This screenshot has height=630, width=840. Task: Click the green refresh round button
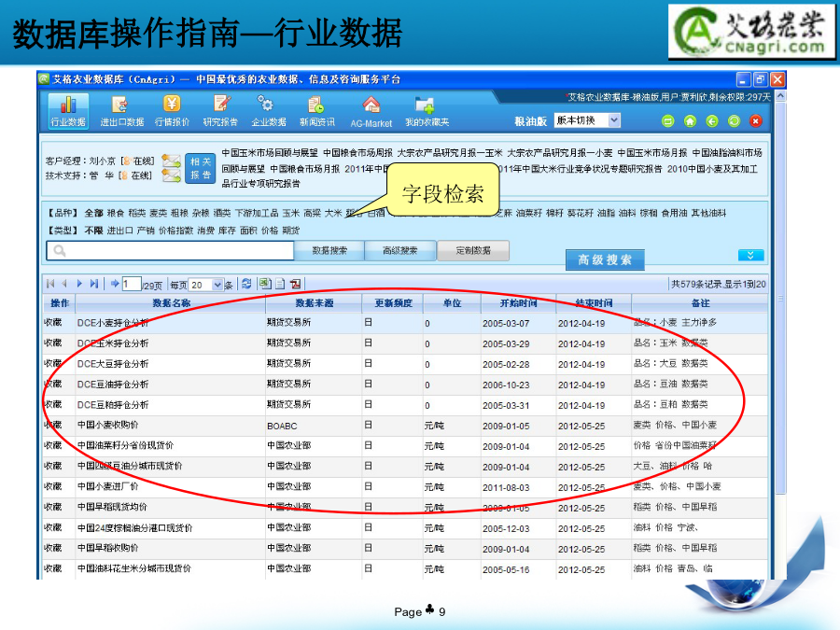click(734, 121)
